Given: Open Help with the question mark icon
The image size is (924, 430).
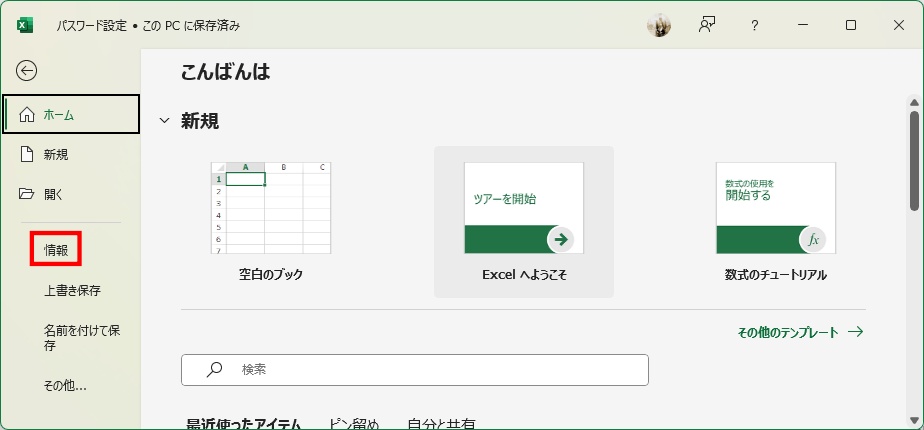Looking at the screenshot, I should (755, 26).
